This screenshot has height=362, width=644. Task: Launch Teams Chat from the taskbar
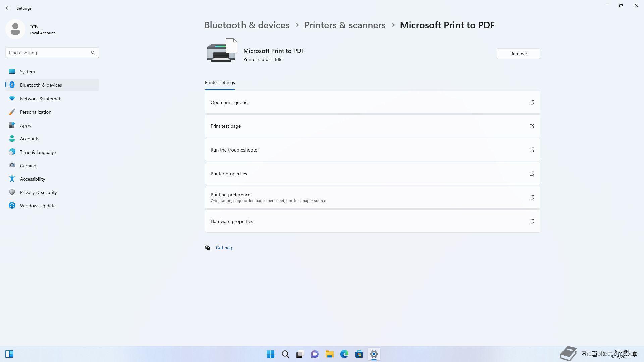click(315, 354)
